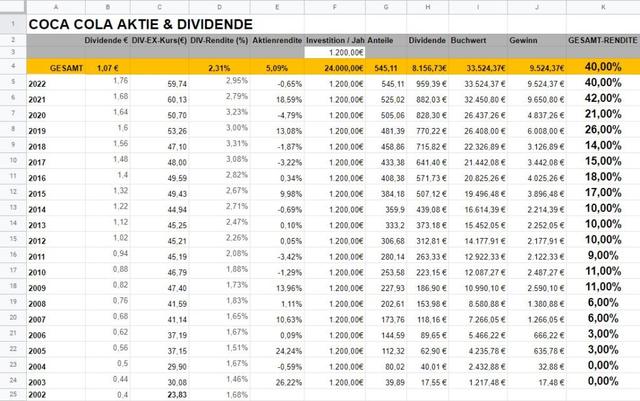Select row header number 25
This screenshot has width=640, height=401.
point(11,394)
